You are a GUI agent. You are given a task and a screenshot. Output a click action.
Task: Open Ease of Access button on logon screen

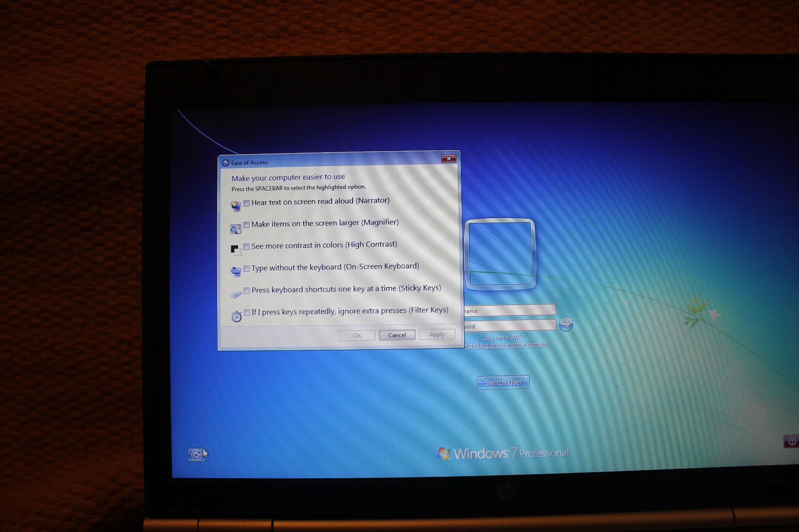196,455
